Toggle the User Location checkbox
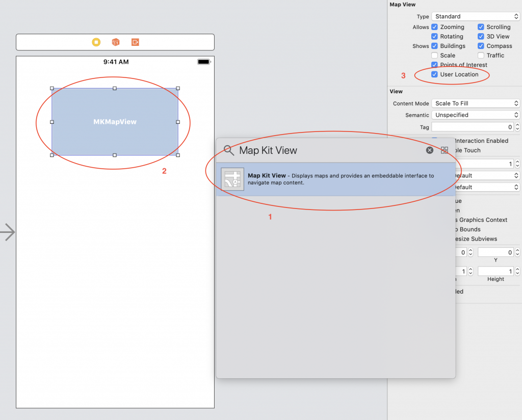Viewport: 522px width, 420px height. coord(434,74)
